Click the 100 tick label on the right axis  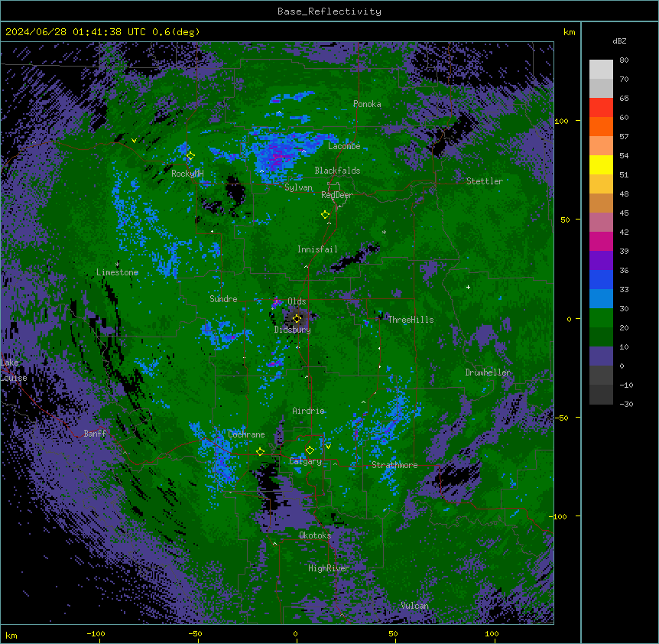click(561, 121)
